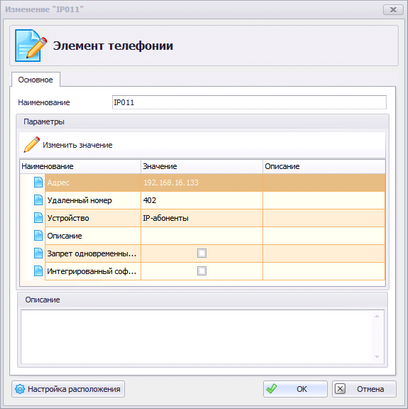Toggle the Запрет одновременны… checkbox

(202, 253)
